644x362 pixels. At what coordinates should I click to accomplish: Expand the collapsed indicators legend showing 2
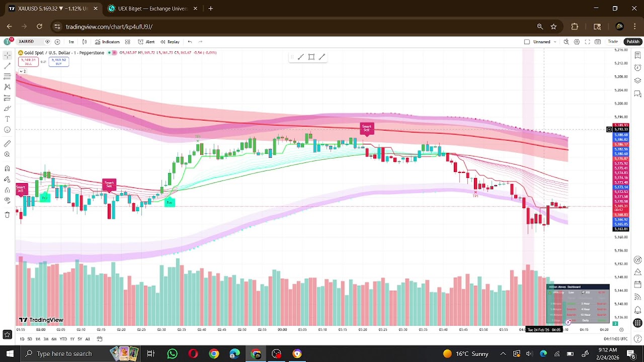tap(22, 71)
